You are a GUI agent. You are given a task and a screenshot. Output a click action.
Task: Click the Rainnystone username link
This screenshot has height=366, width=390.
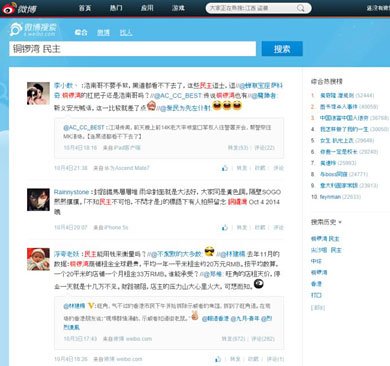(x=71, y=192)
